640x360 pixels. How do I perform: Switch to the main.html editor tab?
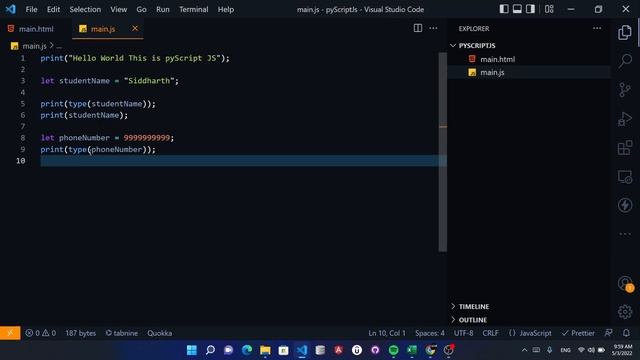point(36,29)
